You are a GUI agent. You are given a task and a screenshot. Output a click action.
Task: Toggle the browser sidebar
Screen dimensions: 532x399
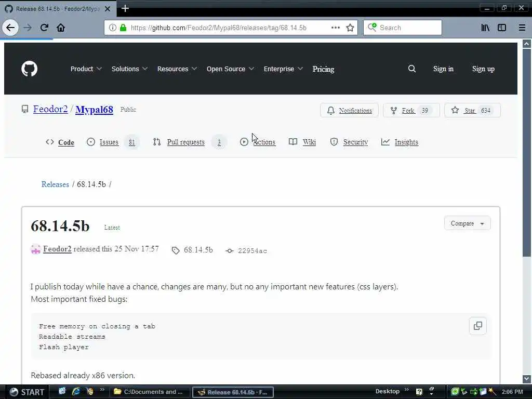coord(502,28)
